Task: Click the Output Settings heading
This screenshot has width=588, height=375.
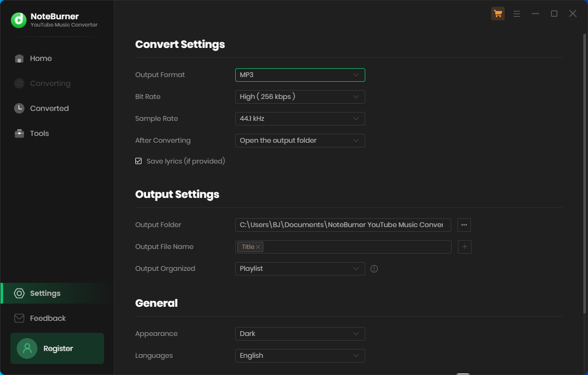Action: 177,194
